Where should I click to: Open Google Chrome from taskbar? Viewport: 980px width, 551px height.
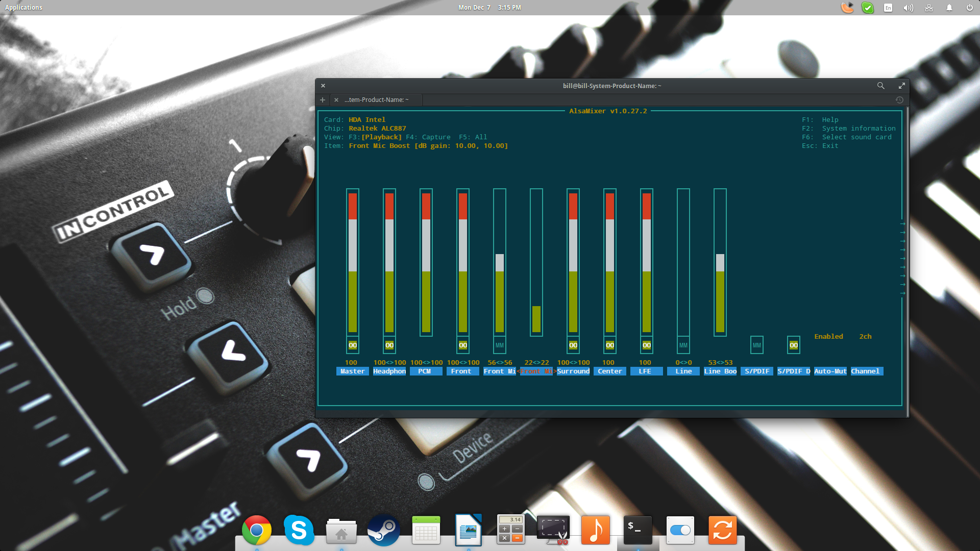click(x=255, y=530)
